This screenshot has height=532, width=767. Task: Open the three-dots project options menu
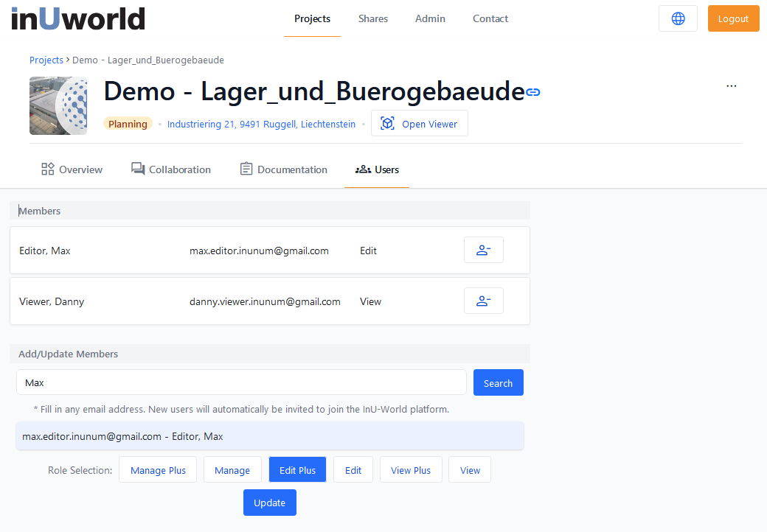[x=731, y=86]
